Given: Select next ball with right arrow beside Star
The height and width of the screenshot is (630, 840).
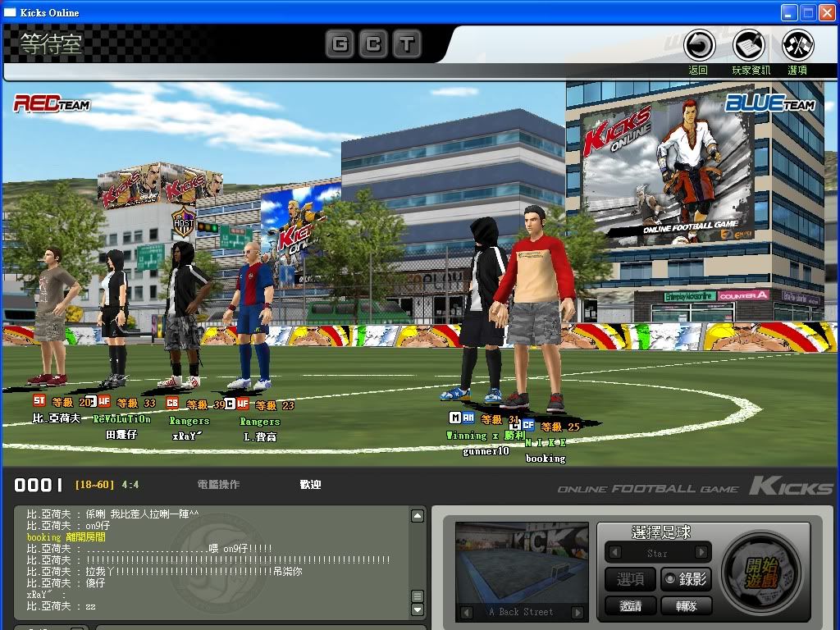Looking at the screenshot, I should point(700,554).
